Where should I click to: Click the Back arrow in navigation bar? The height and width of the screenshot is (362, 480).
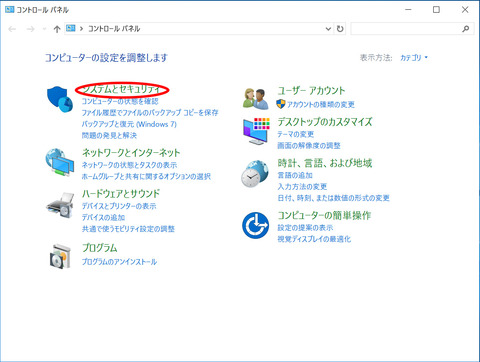pyautogui.click(x=12, y=29)
